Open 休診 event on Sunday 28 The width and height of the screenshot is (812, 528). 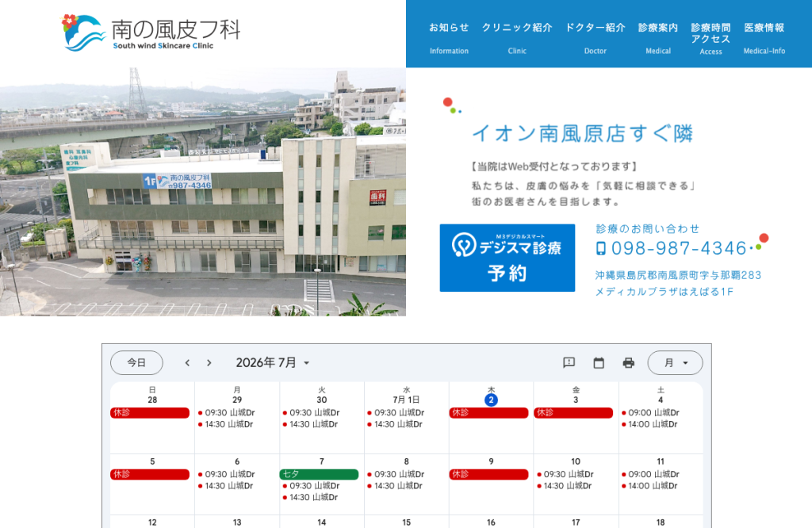tap(150, 412)
